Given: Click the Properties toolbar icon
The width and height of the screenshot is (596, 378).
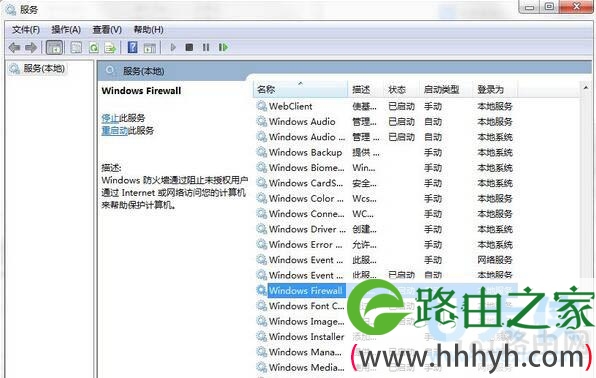Looking at the screenshot, I should coord(76,48).
